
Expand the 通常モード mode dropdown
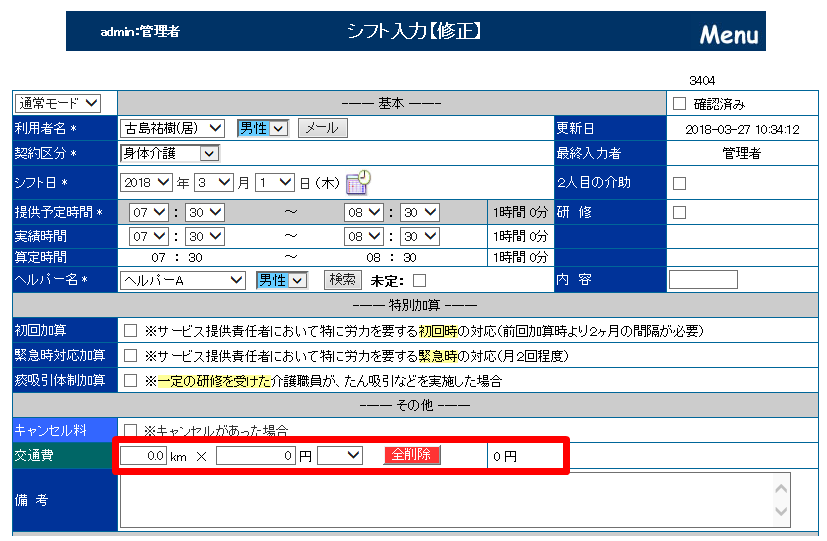pos(58,103)
